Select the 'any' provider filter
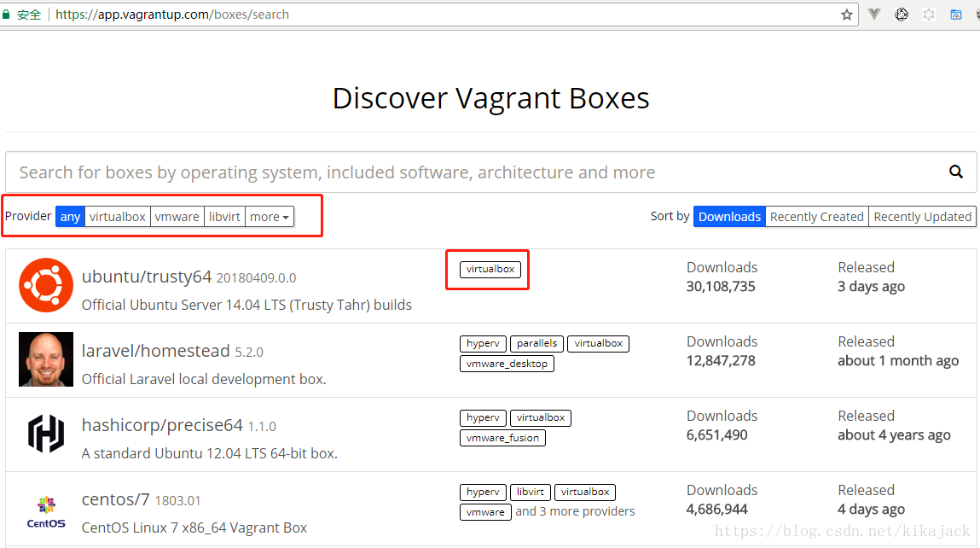This screenshot has width=980, height=548. [70, 217]
